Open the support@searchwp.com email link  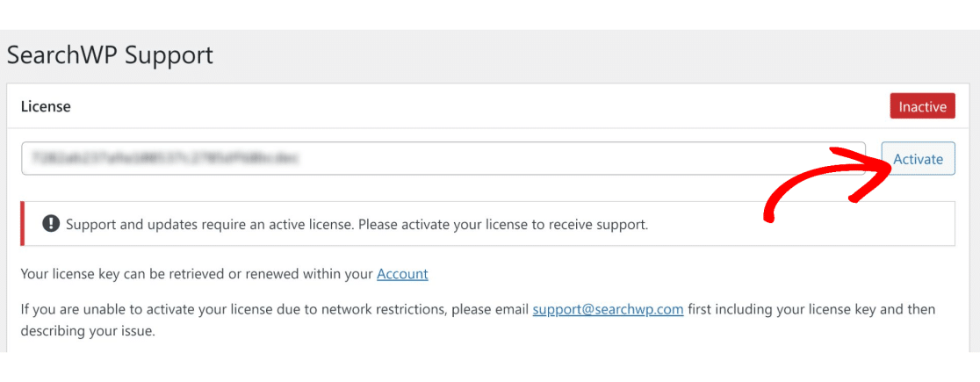click(608, 309)
